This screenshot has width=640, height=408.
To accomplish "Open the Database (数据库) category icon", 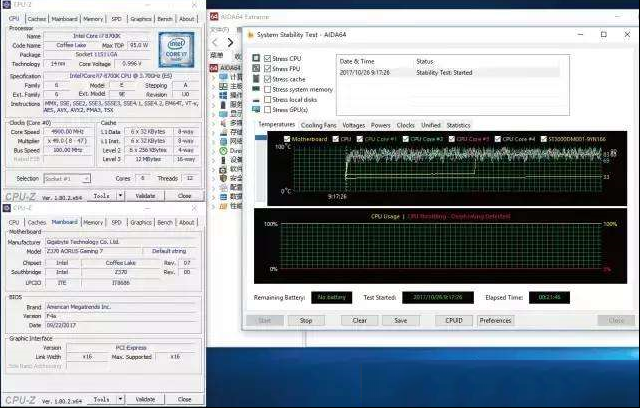I will [x=223, y=197].
